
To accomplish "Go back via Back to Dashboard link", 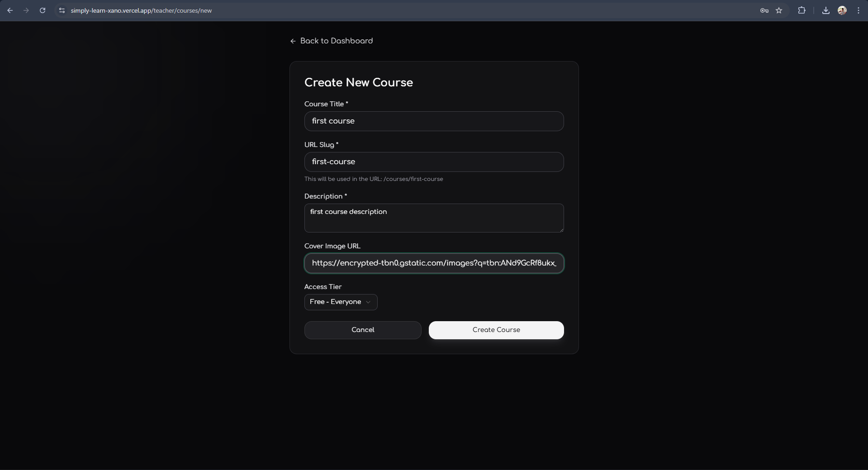I will (332, 41).
